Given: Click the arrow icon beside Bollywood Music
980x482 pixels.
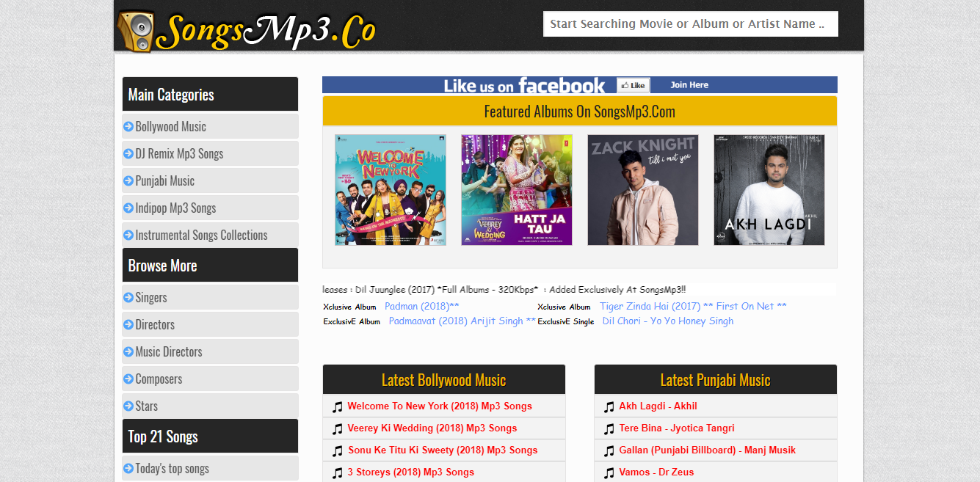Looking at the screenshot, I should click(128, 126).
